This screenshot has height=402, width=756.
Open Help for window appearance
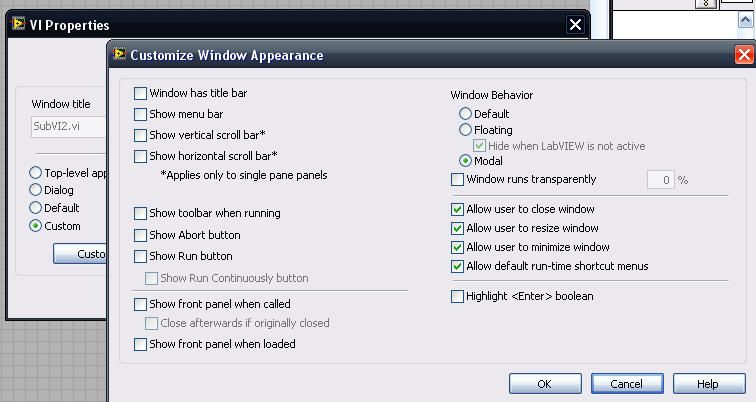[708, 384]
